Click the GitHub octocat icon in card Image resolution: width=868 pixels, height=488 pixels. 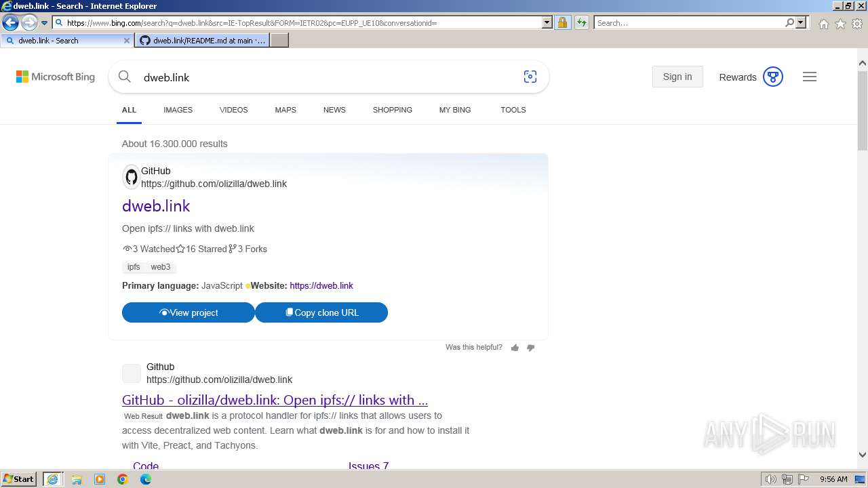pyautogui.click(x=132, y=178)
